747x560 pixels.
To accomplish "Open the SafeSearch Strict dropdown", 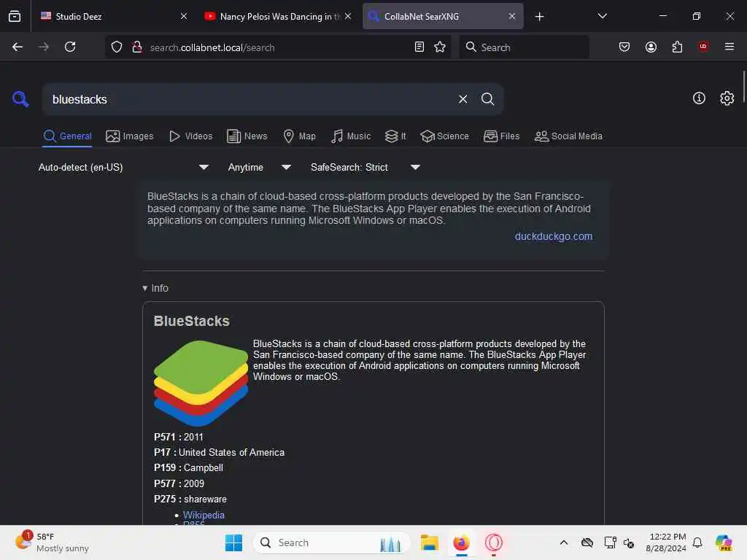I will (365, 167).
